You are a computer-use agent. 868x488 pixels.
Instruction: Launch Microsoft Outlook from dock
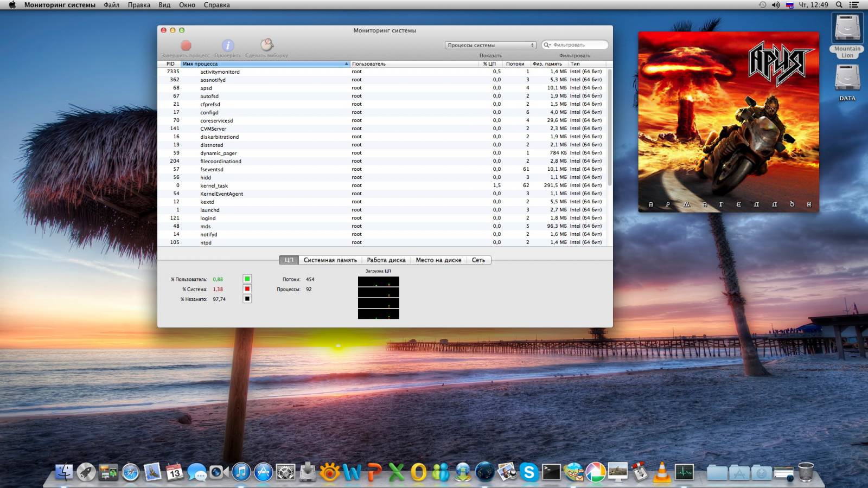[x=418, y=472]
